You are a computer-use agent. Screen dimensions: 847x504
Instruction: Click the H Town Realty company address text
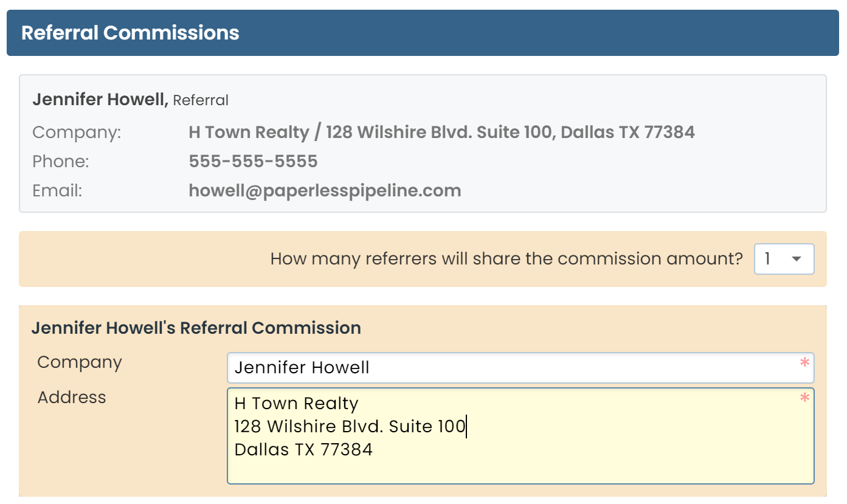pos(441,132)
